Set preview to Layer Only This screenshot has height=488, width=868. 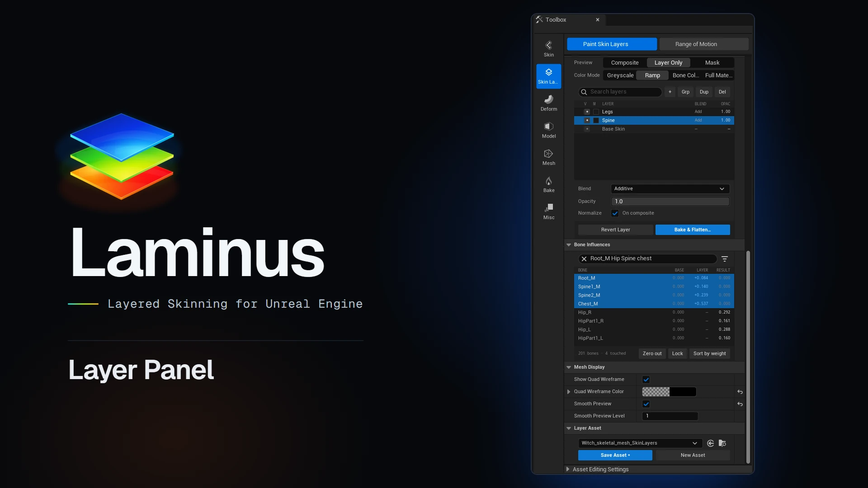point(668,63)
